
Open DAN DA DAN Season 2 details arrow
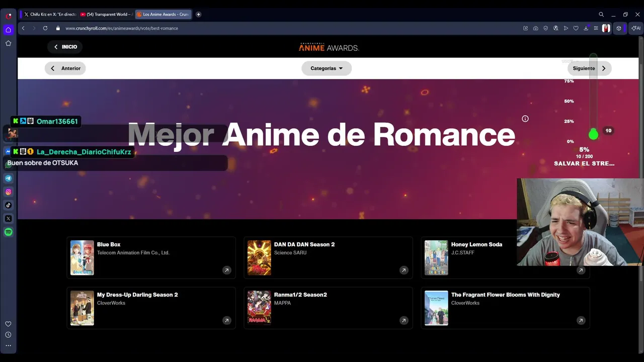click(404, 270)
